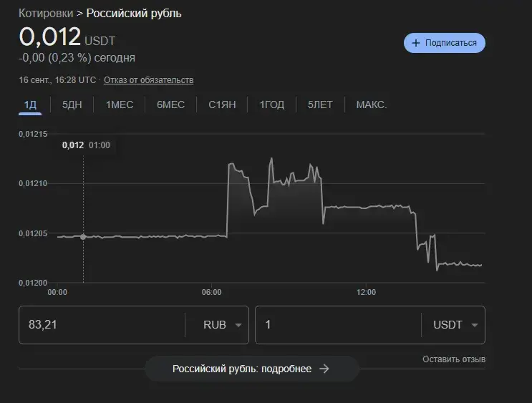The image size is (532, 403).
Task: Click the arrow icon beside подробнее
Action: tap(324, 369)
